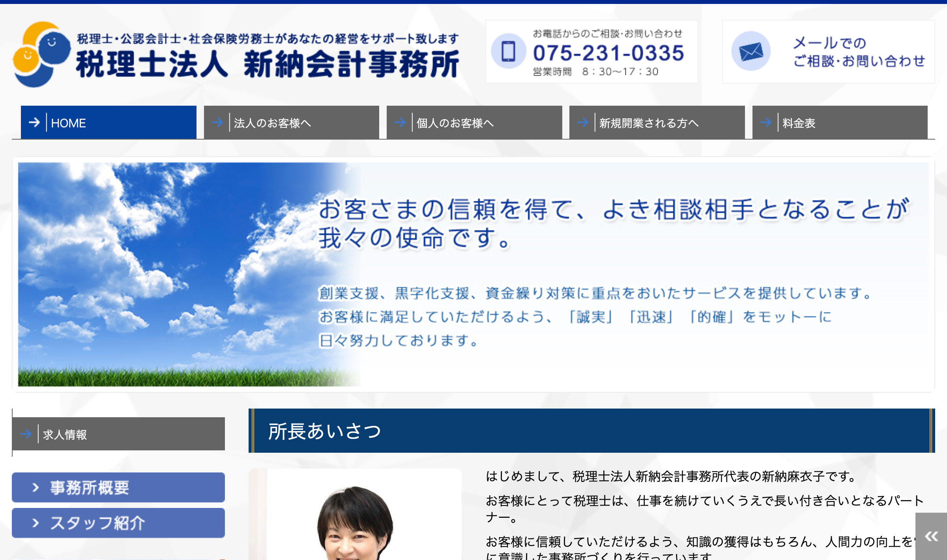Viewport: 947px width, 560px height.
Task: Click arrow icon beside 新規開業される方へ
Action: tap(583, 122)
